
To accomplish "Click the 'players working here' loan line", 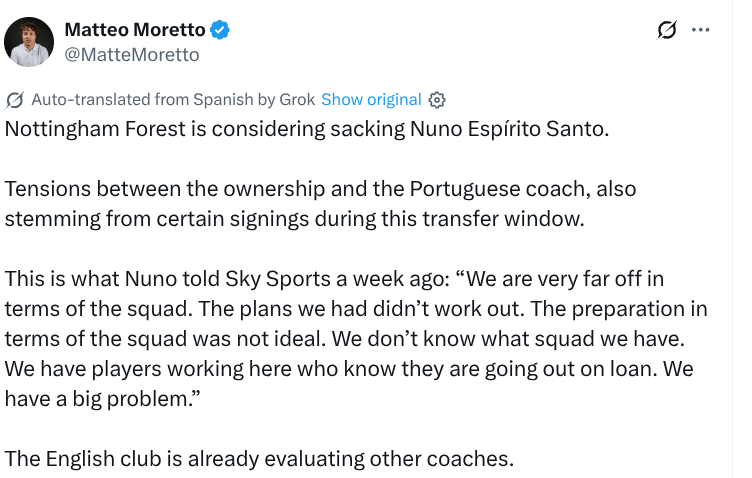I will click(x=349, y=369).
